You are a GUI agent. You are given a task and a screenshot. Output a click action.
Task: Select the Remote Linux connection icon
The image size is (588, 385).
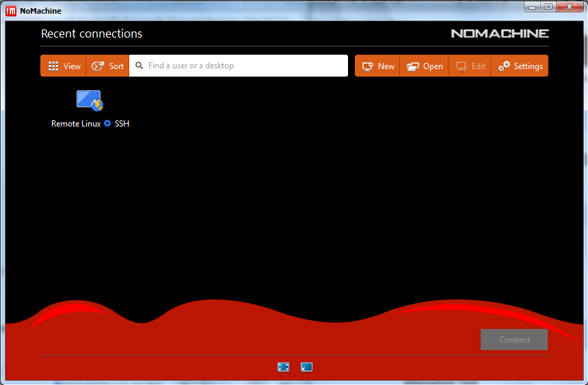pos(89,101)
